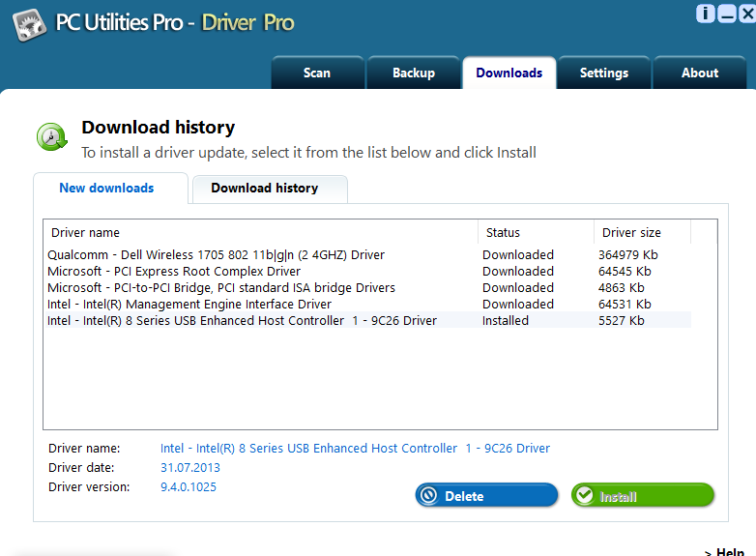
Task: Select the Intel Management Engine Interface driver row
Action: click(189, 305)
